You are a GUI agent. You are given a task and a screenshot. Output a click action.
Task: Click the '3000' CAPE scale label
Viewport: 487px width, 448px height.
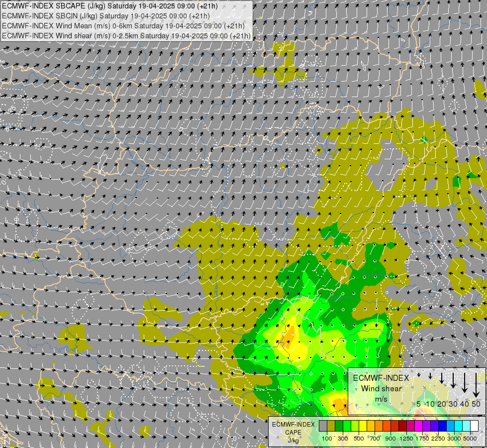[x=454, y=439]
